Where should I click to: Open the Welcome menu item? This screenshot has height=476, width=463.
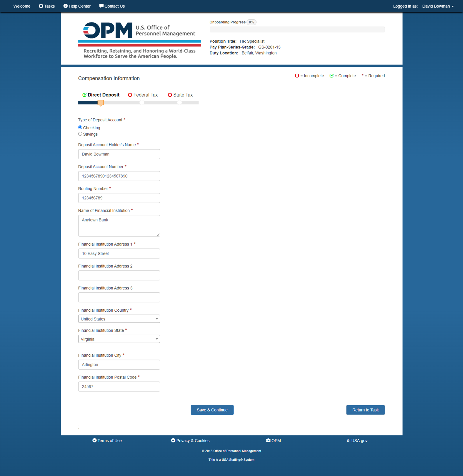point(22,6)
